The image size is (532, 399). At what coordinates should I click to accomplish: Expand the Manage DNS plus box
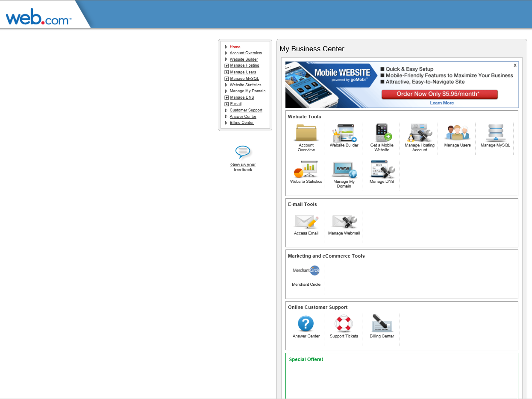coord(226,97)
